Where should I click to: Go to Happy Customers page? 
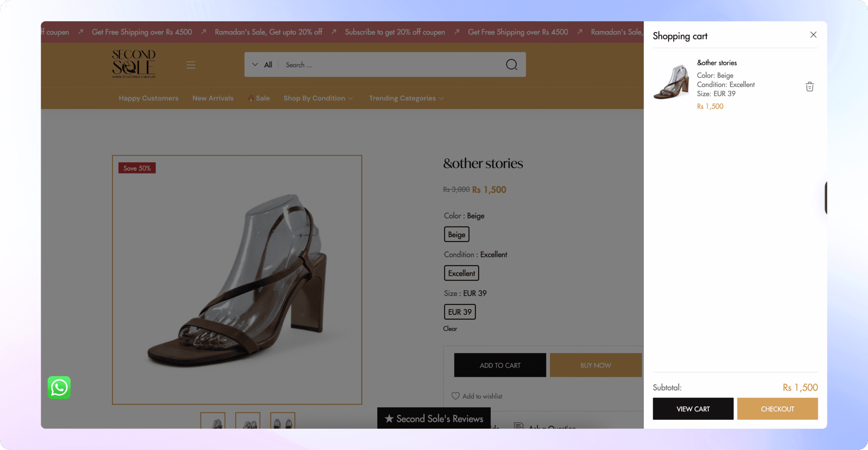coord(149,98)
